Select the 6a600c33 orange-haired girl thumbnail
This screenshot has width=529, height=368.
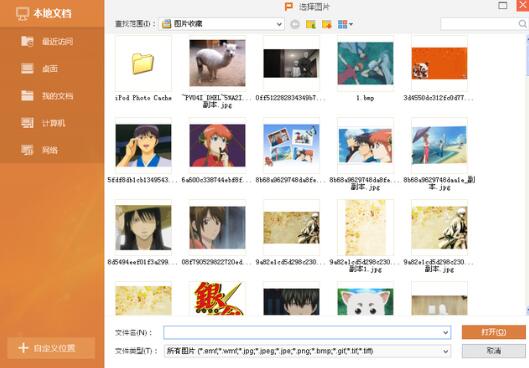pos(217,145)
